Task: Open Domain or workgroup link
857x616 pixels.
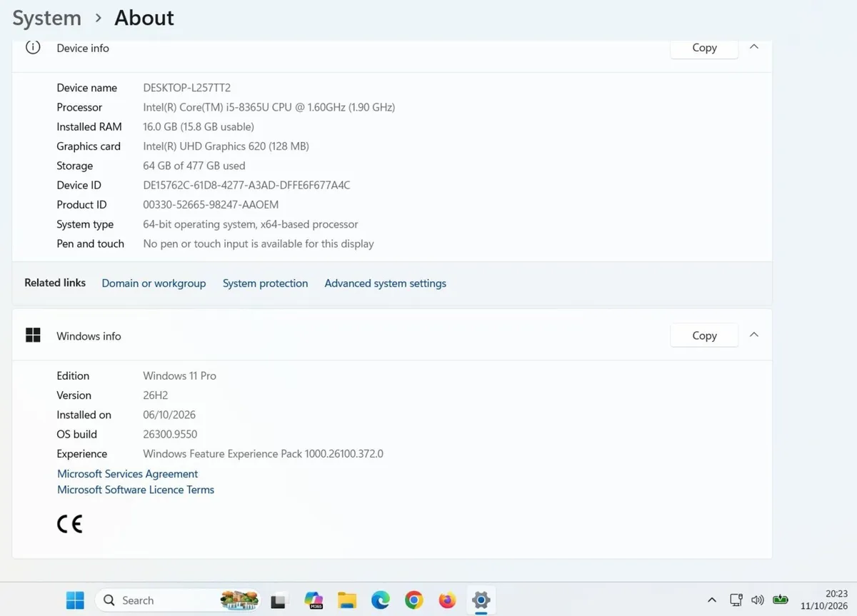Action: pyautogui.click(x=154, y=283)
